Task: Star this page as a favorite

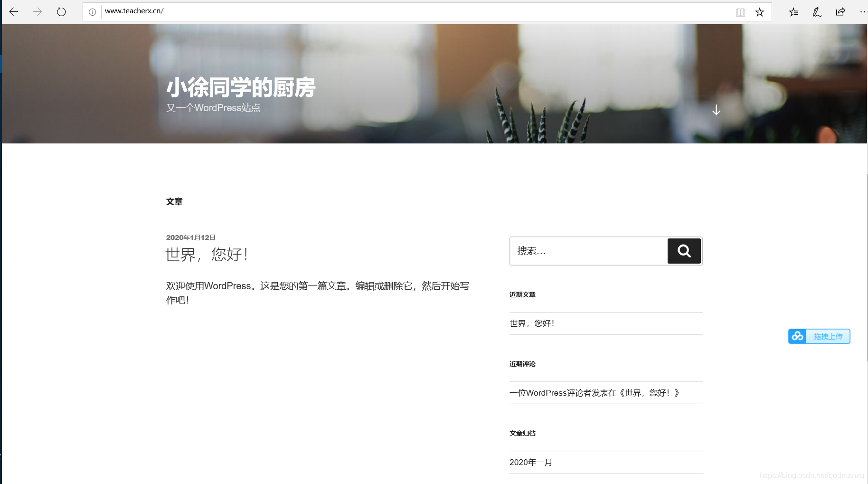Action: click(x=760, y=12)
